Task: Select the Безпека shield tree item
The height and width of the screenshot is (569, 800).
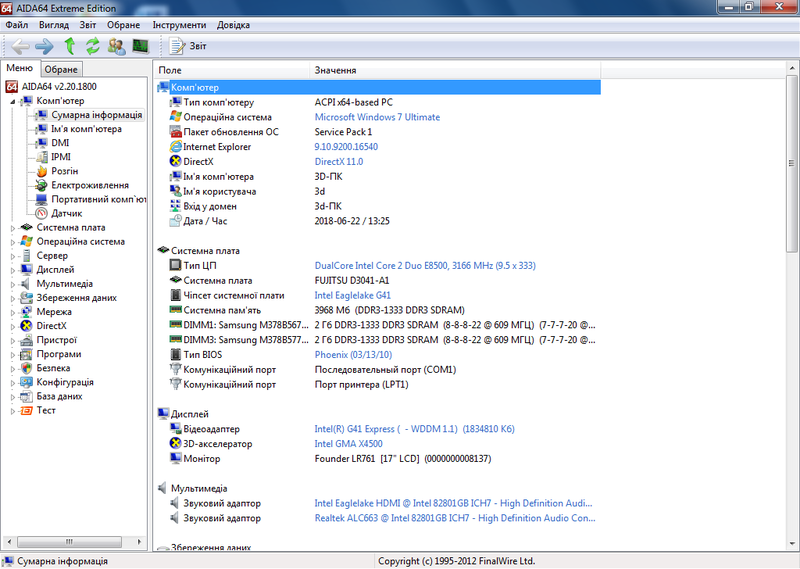Action: click(53, 368)
